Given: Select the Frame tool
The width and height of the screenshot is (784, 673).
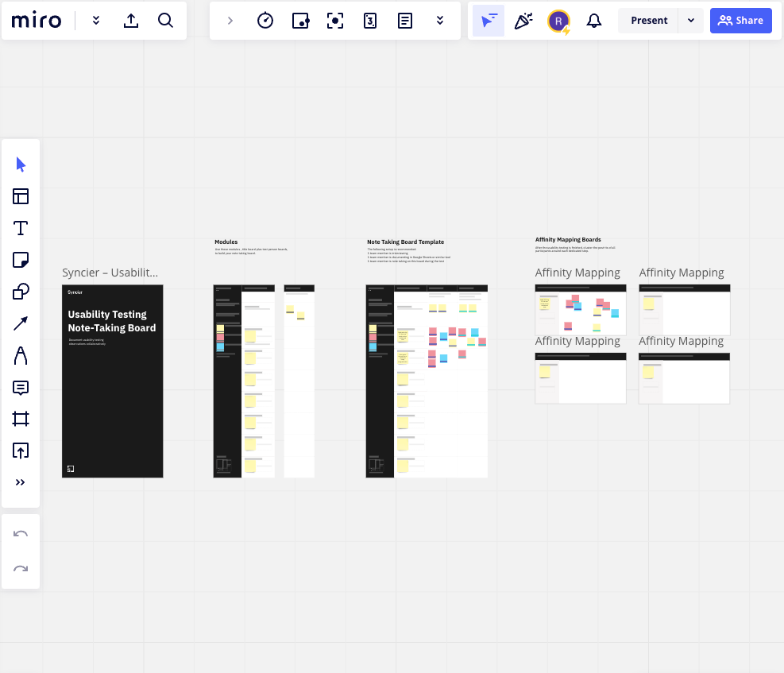Looking at the screenshot, I should coord(20,419).
